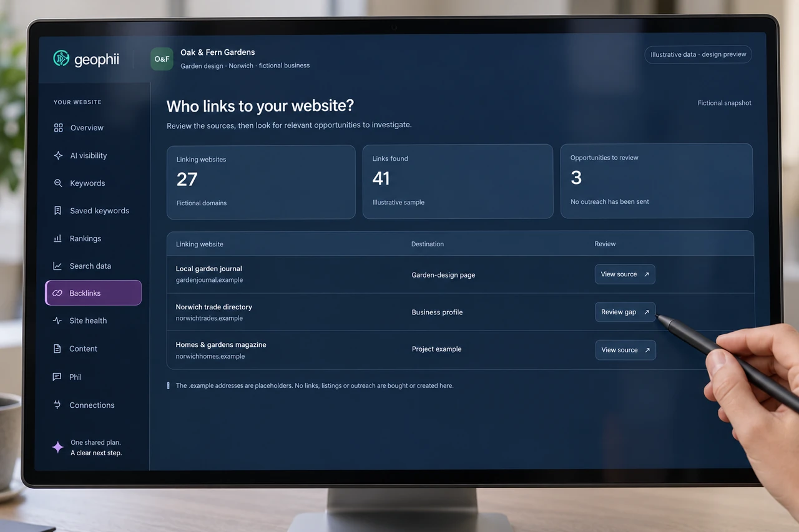Click the geophii logo icon
799x532 pixels.
pos(61,59)
